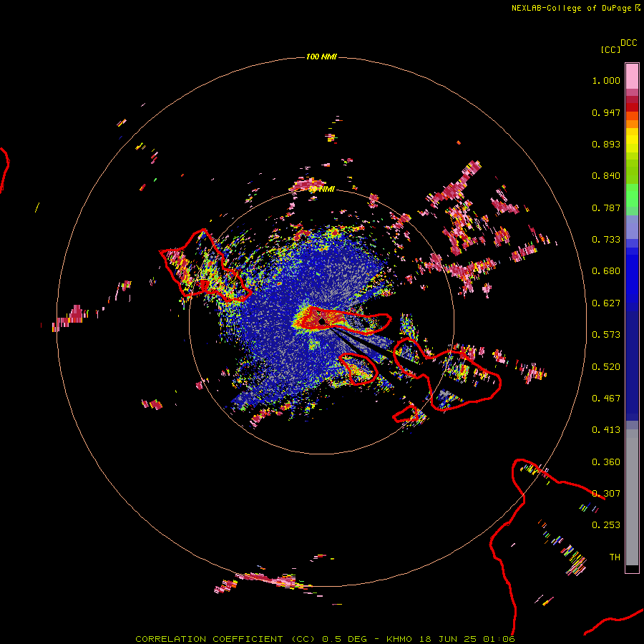Image resolution: width=644 pixels, height=644 pixels.
Task: Click the DCC legend title
Action: point(629,43)
